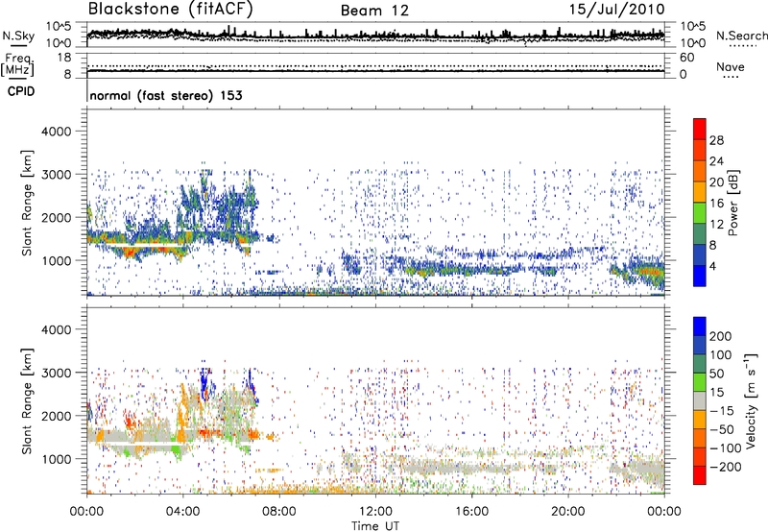Screen dimensions: 768x532
Task: Click the Velocity [m s-1] color bar label
Action: tap(751, 400)
